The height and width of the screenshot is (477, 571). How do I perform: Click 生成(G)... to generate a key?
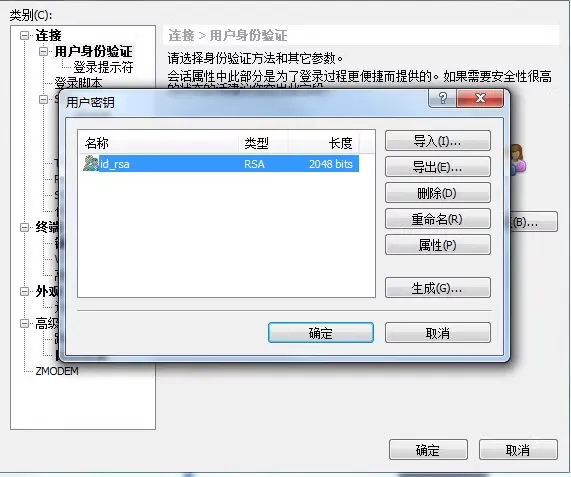[438, 288]
